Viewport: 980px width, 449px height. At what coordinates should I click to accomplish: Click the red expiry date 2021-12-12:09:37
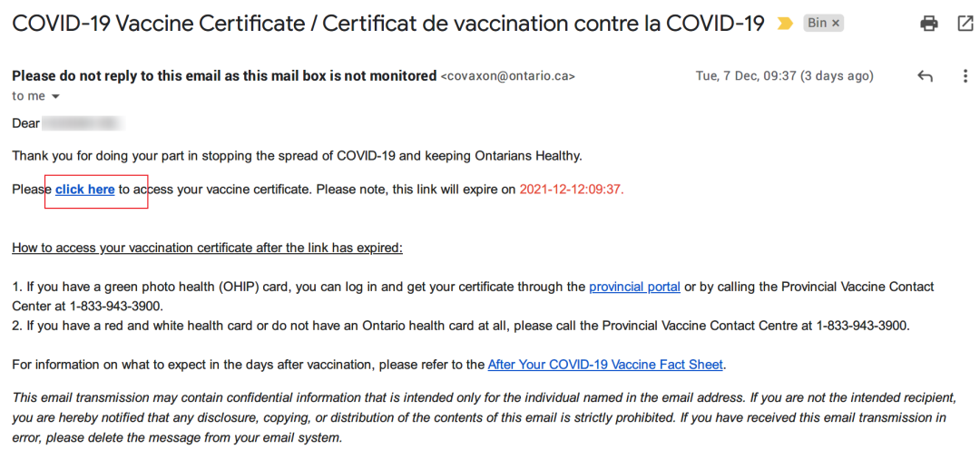(x=572, y=190)
